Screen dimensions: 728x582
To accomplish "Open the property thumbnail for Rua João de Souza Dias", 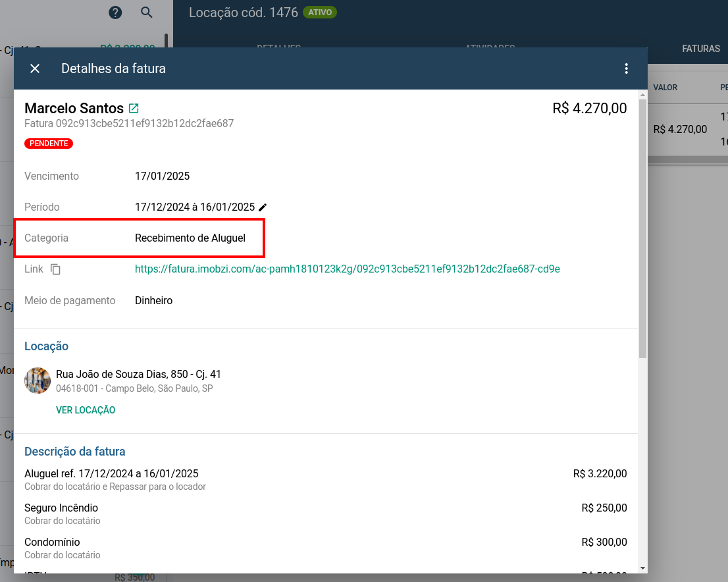I will tap(37, 381).
